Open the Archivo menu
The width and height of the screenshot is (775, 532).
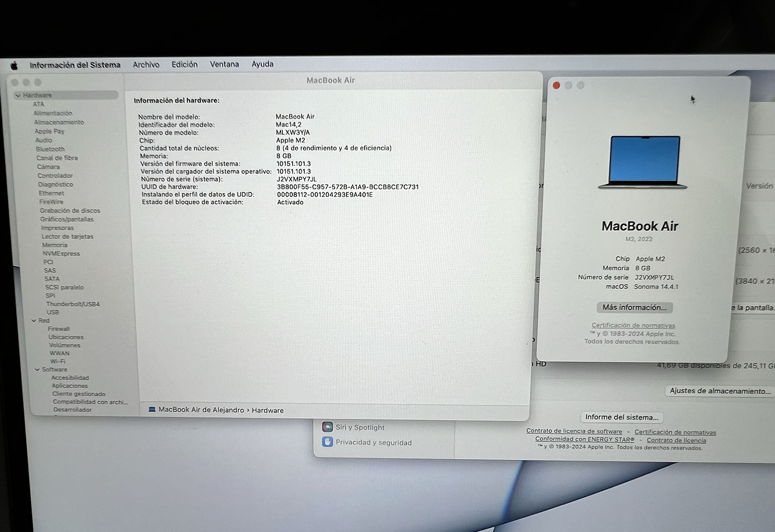(146, 64)
